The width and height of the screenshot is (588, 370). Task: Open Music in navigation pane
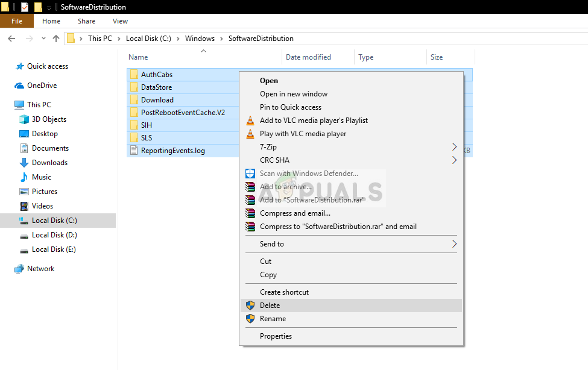pos(41,177)
